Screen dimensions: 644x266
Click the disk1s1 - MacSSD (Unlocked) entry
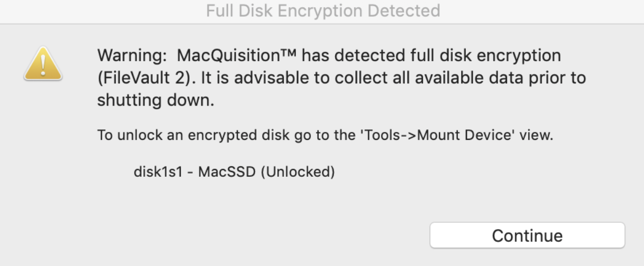point(234,172)
